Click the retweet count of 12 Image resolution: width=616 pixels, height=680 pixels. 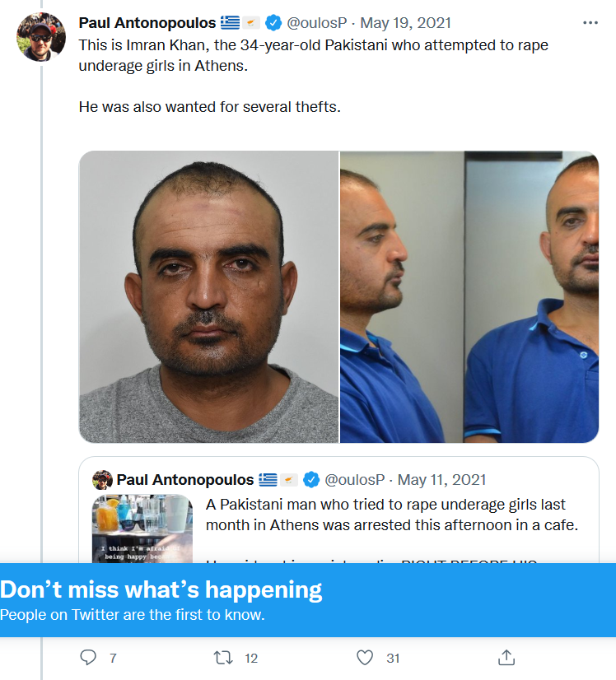(x=251, y=659)
